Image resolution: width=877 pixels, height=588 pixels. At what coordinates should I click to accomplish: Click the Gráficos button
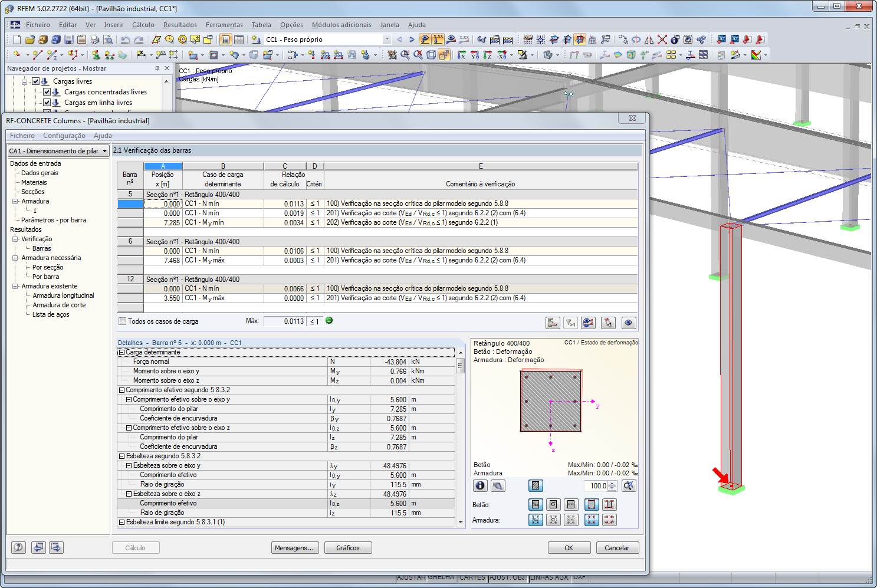click(347, 547)
